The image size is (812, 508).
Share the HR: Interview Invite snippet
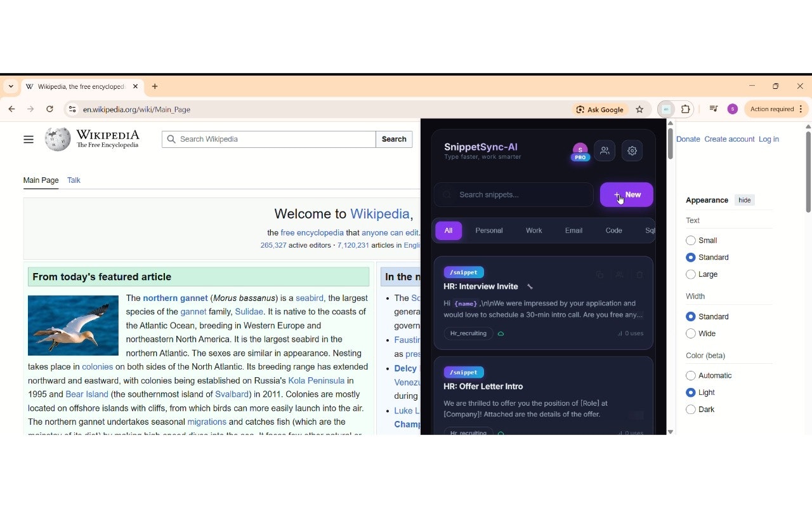click(x=619, y=275)
